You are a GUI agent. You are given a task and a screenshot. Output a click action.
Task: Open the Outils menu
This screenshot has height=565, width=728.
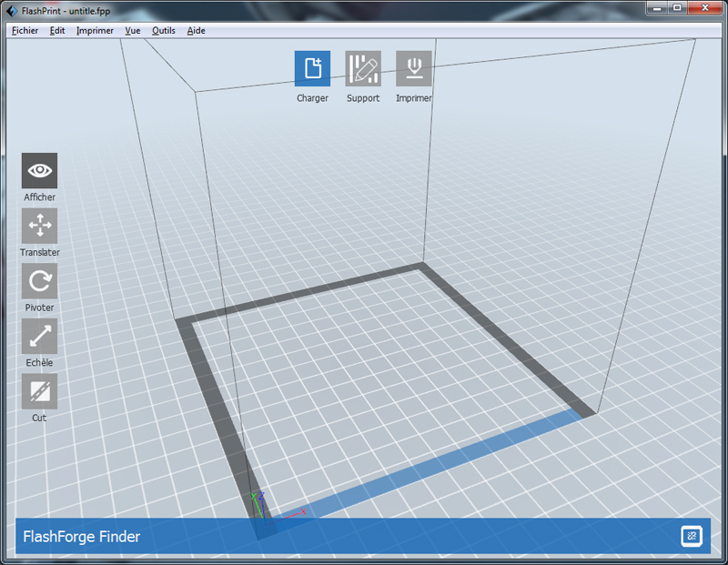pyautogui.click(x=164, y=31)
